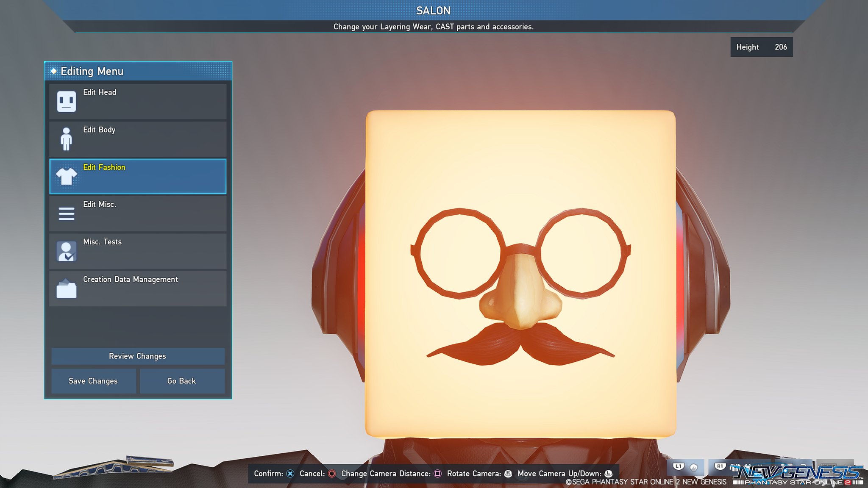
Task: Click the Change Camera Distance square icon
Action: [437, 474]
